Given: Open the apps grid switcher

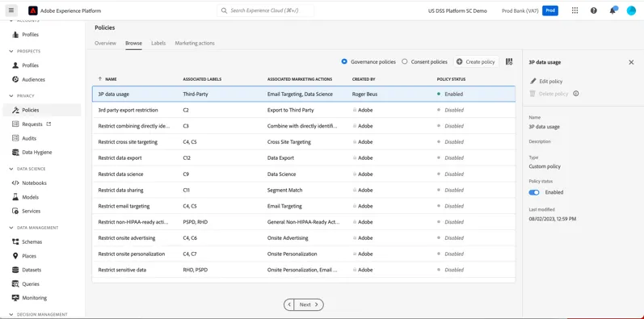Looking at the screenshot, I should (x=575, y=10).
